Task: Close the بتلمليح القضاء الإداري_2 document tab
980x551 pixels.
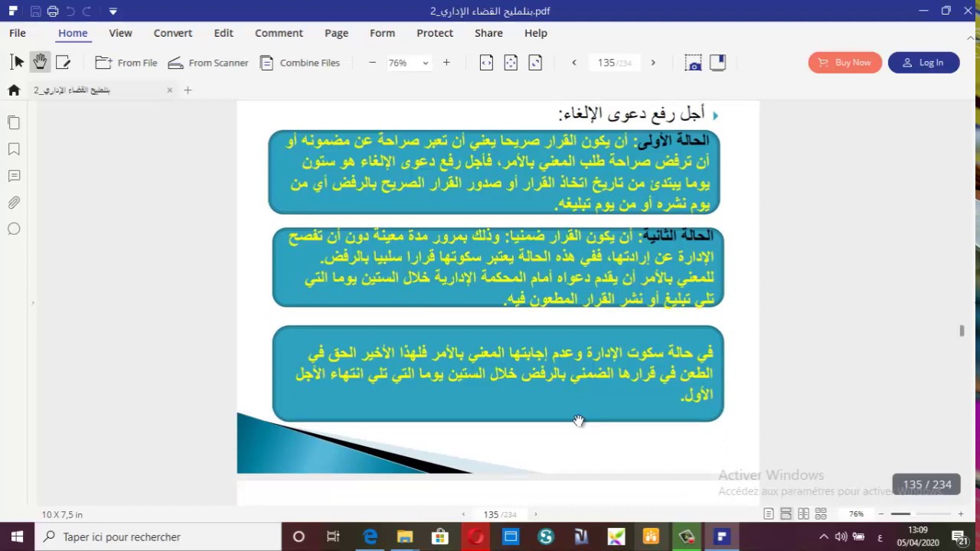Action: click(x=170, y=90)
